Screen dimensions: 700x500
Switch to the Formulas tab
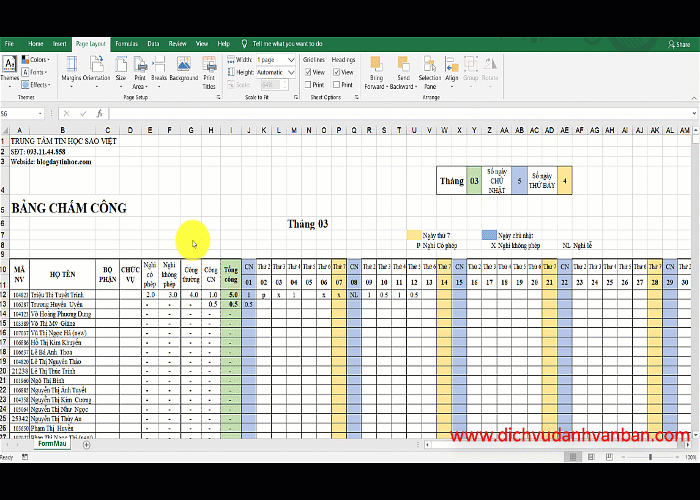pos(126,44)
